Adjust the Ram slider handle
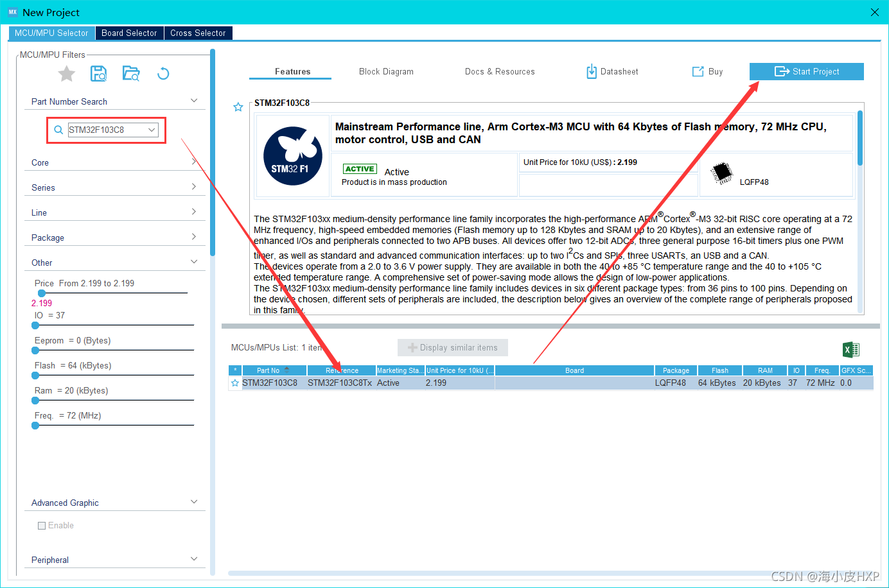This screenshot has width=889, height=588. point(35,400)
